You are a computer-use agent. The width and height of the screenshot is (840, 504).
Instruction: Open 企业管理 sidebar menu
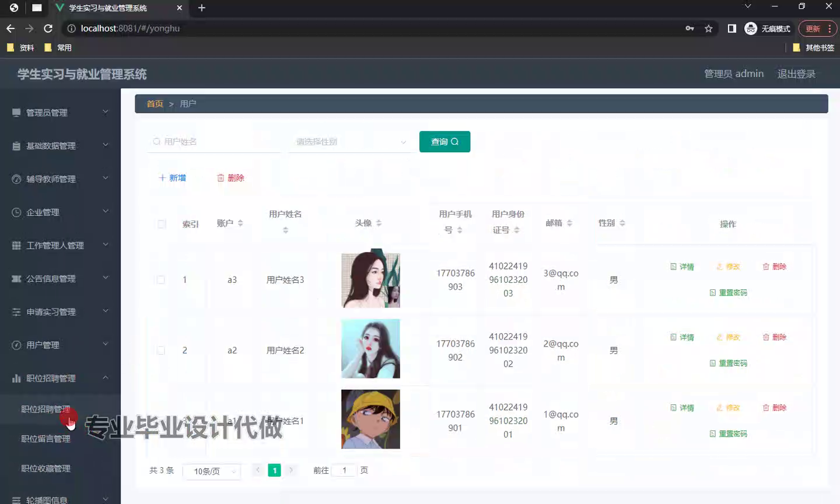pyautogui.click(x=60, y=212)
